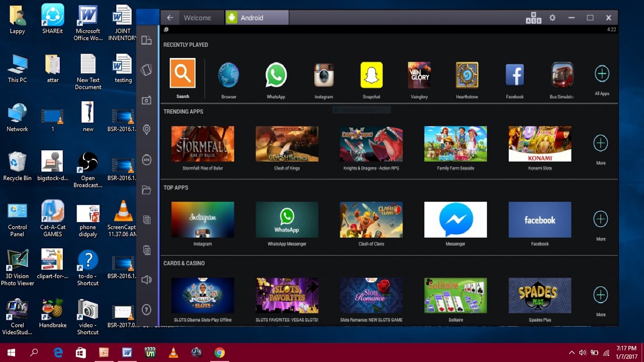Click the Solitaire game tile
The width and height of the screenshot is (644, 362).
tap(456, 296)
